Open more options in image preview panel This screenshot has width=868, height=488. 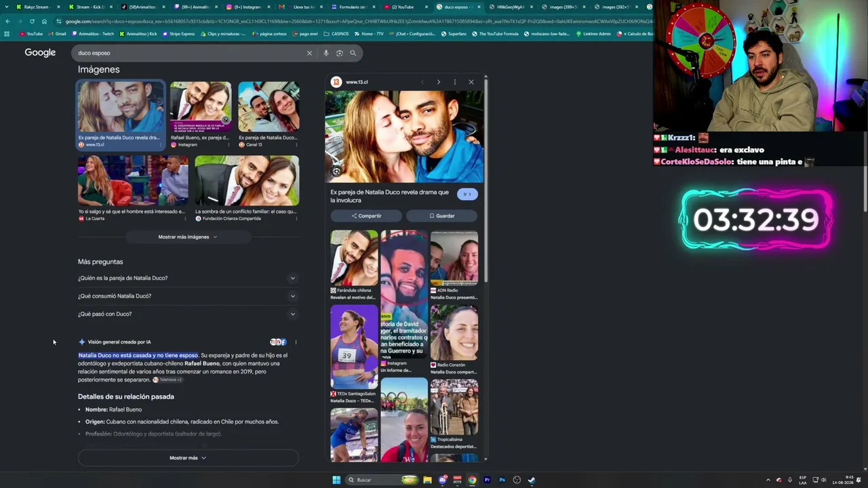click(455, 82)
